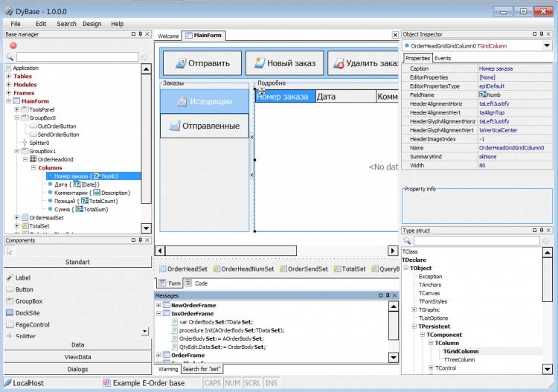Switch to the Warning tab
The image size is (558, 392).
pos(168,369)
